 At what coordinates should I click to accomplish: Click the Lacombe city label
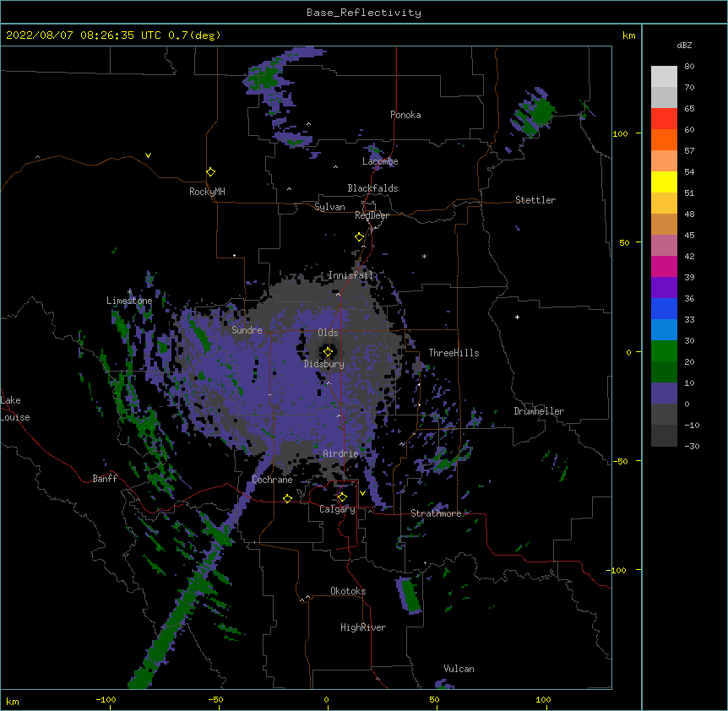380,161
